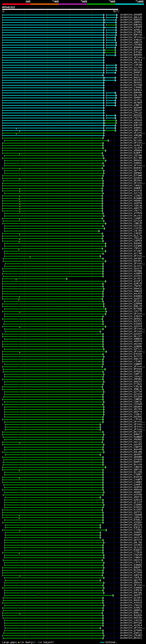Click the UniRef100_Q94B47 label
This screenshot has height=644, width=146.
click(131, 98)
